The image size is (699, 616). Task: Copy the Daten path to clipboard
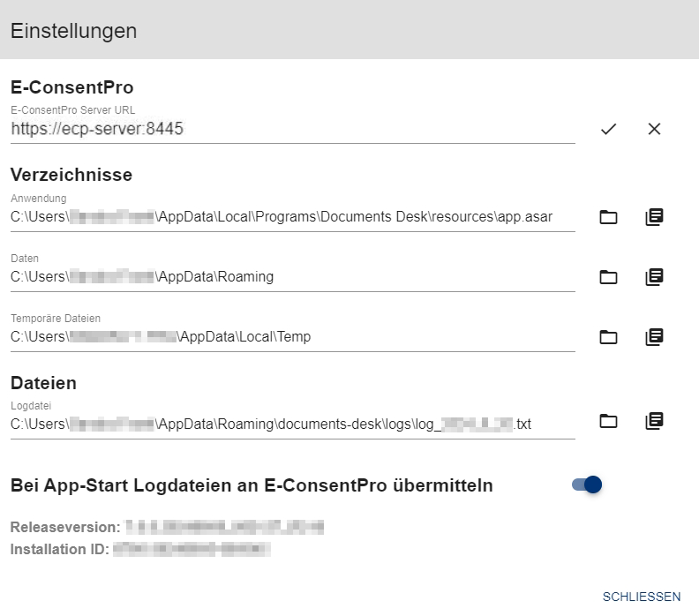[x=654, y=277]
